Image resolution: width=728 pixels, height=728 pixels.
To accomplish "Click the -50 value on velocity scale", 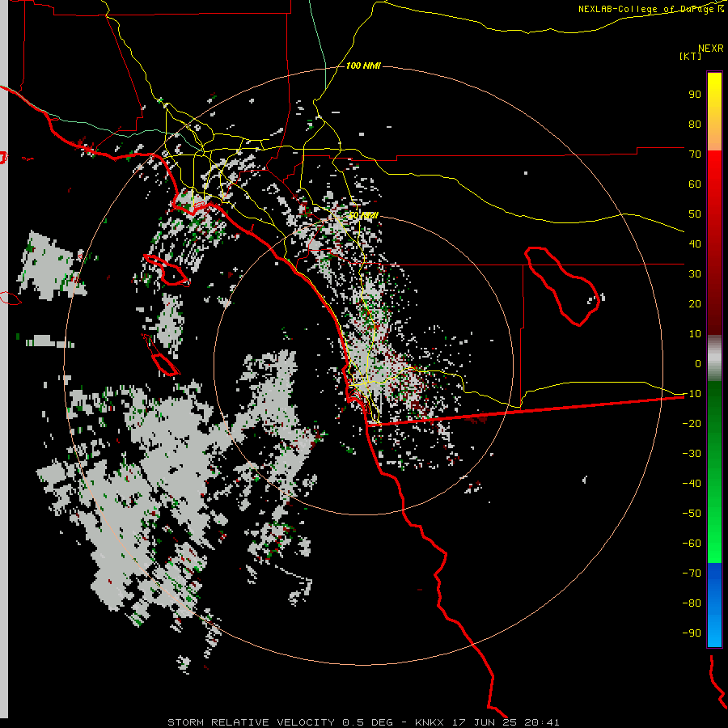I will click(x=692, y=514).
